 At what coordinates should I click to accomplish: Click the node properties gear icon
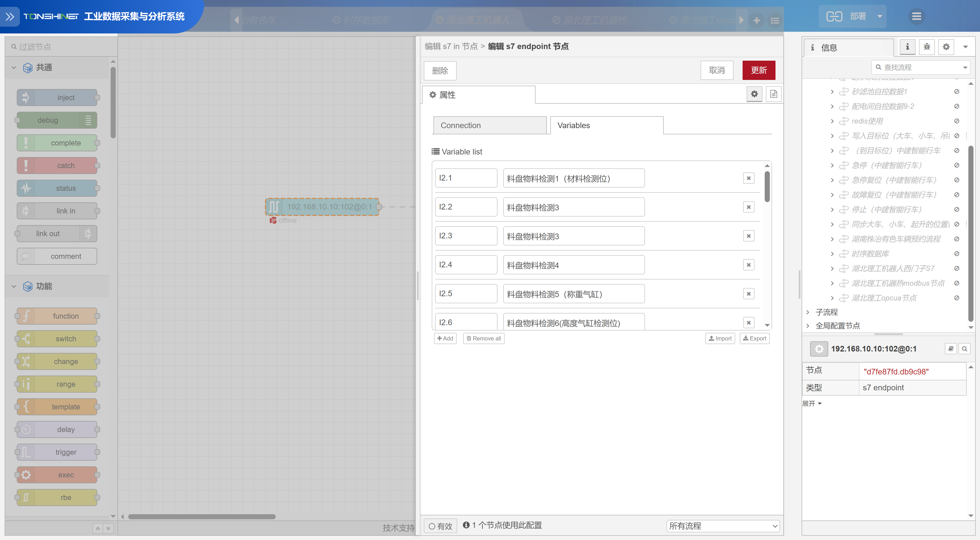tap(754, 94)
